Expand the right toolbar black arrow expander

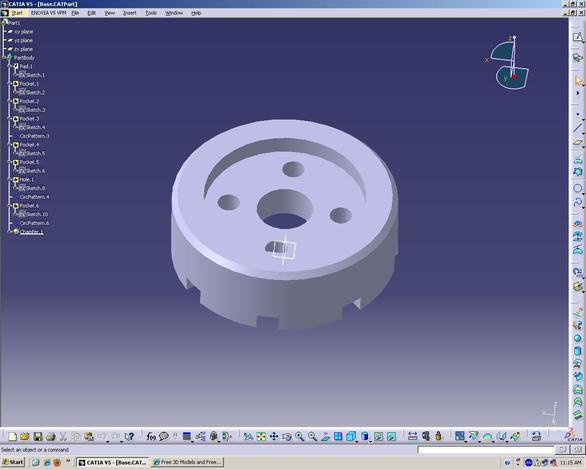[x=578, y=93]
